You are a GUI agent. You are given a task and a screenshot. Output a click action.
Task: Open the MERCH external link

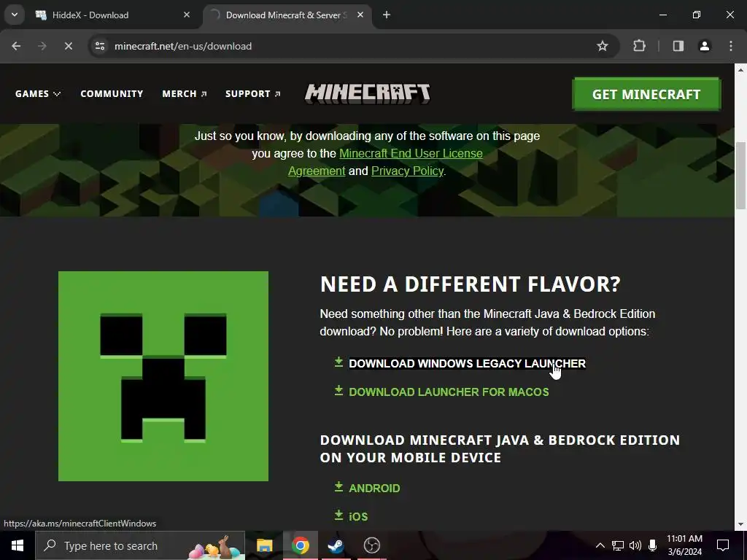pyautogui.click(x=185, y=94)
